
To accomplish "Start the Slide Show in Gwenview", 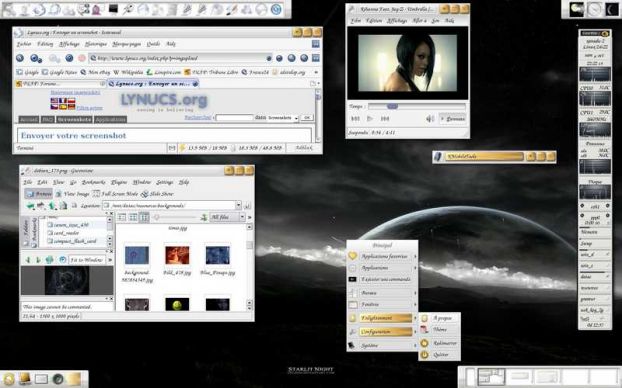I will 157,194.
